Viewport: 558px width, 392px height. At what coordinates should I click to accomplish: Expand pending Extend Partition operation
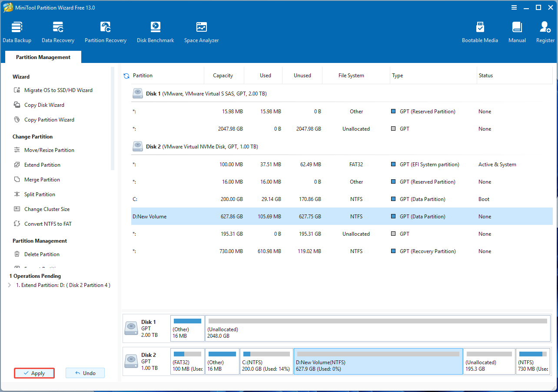point(10,285)
